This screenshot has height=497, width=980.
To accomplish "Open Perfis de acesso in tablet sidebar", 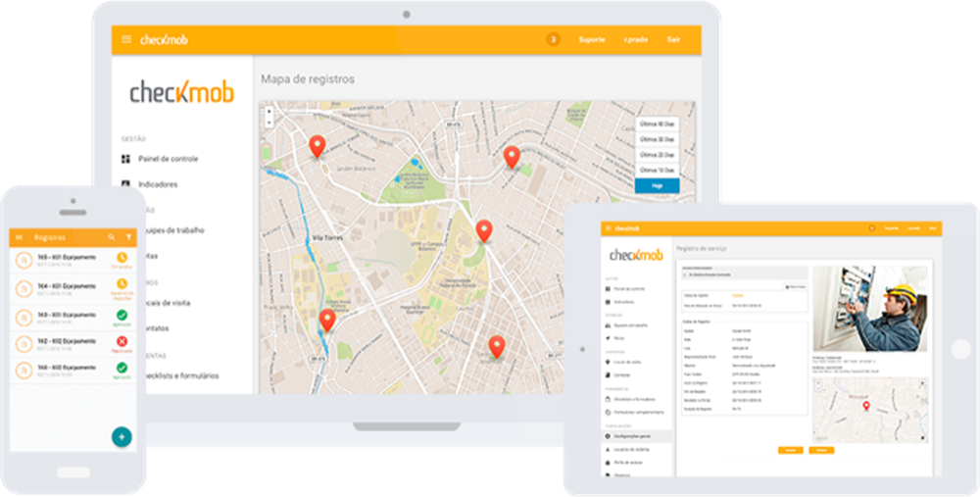I will point(628,463).
